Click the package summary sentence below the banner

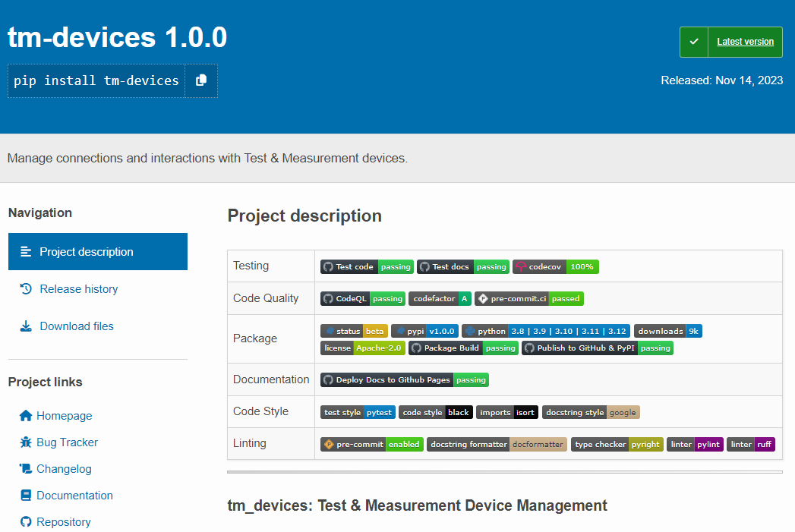point(207,158)
